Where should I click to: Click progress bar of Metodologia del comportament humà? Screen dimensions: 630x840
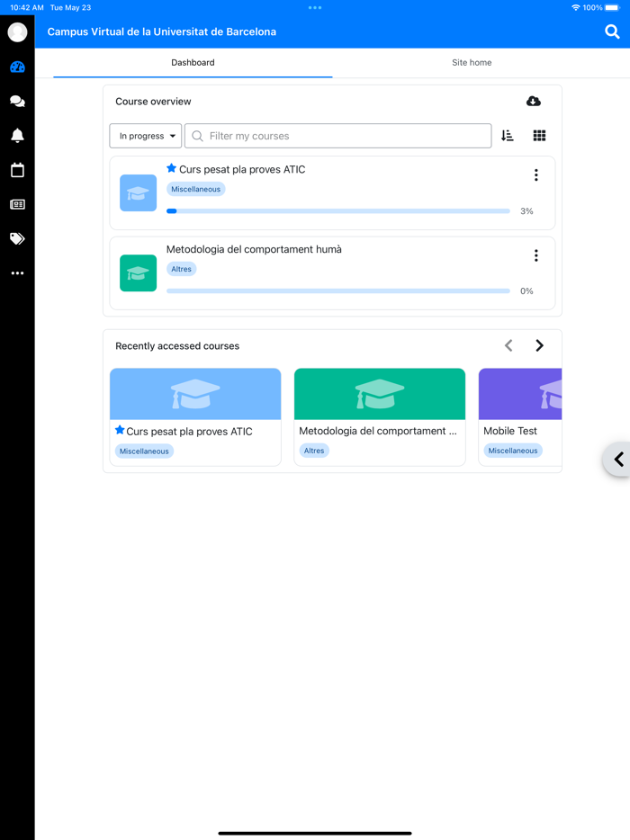tap(338, 290)
